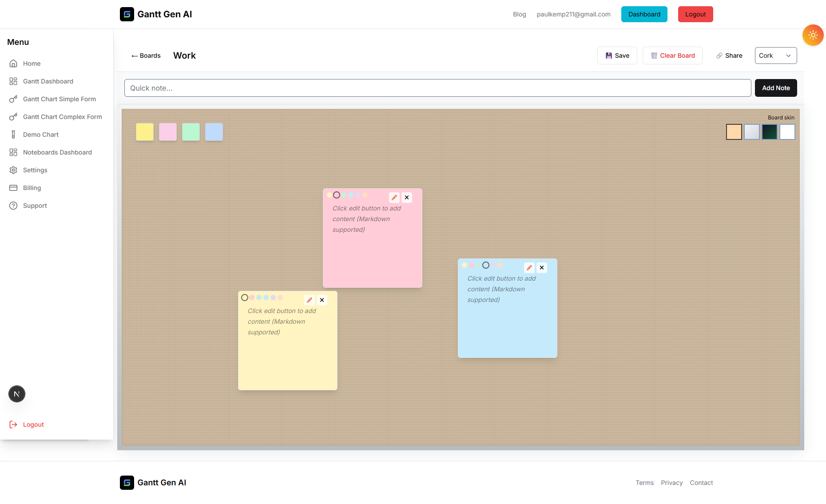Click the Share link icon button
This screenshot has width=826, height=504.
[729, 56]
